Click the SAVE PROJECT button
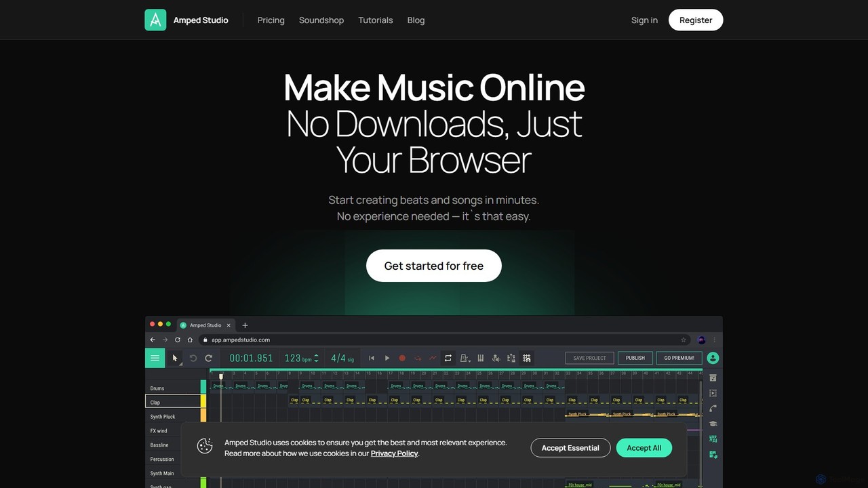Viewport: 868px width, 488px height. [590, 358]
